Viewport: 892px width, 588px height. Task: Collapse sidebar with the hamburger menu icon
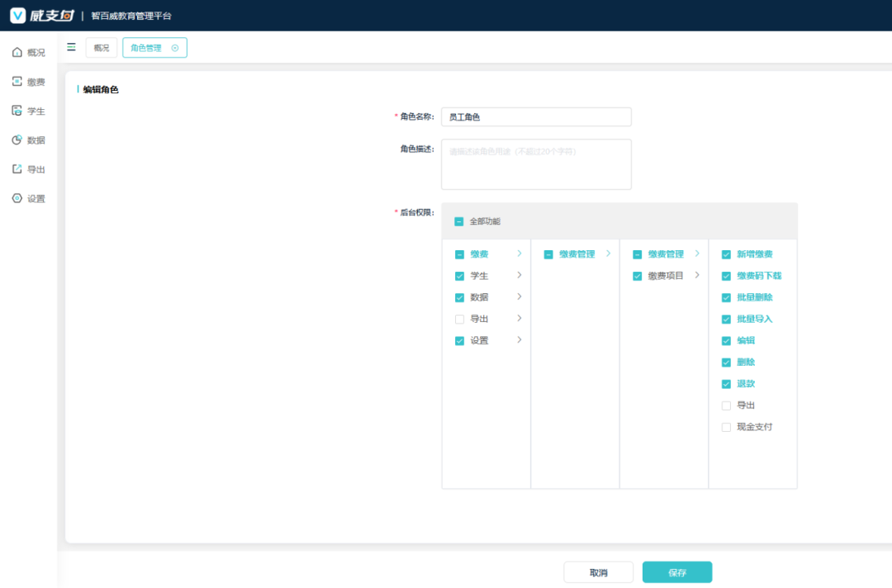pos(71,47)
